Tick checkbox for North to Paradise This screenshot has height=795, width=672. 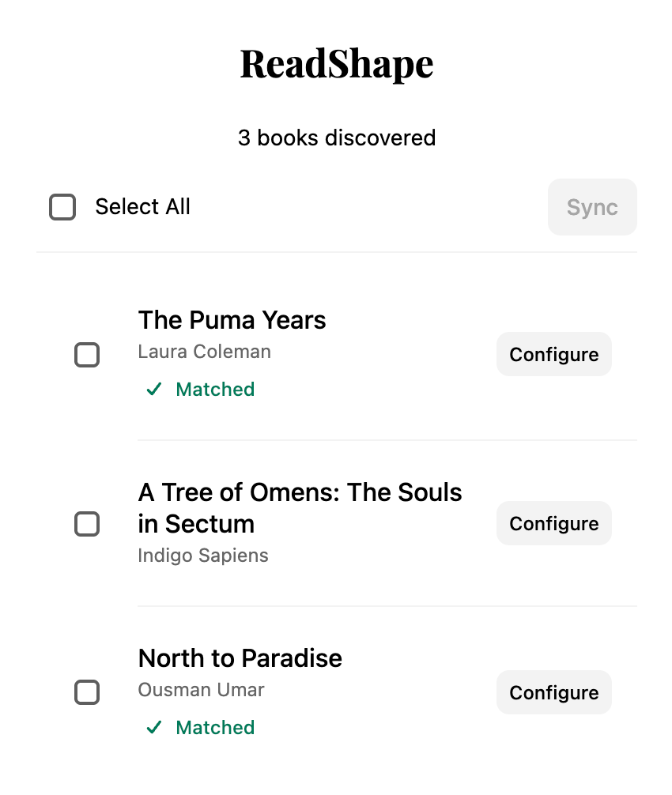pyautogui.click(x=87, y=693)
